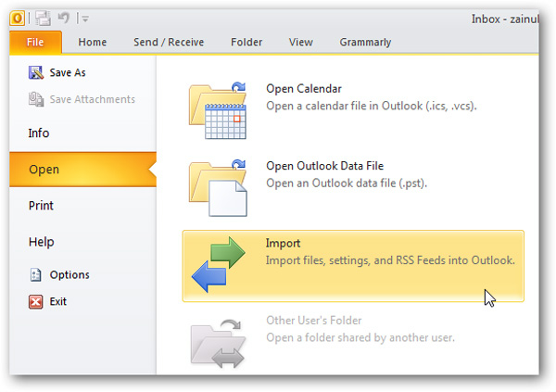The width and height of the screenshot is (556, 392).
Task: Choose Save As in the backstage menu
Action: pos(68,72)
